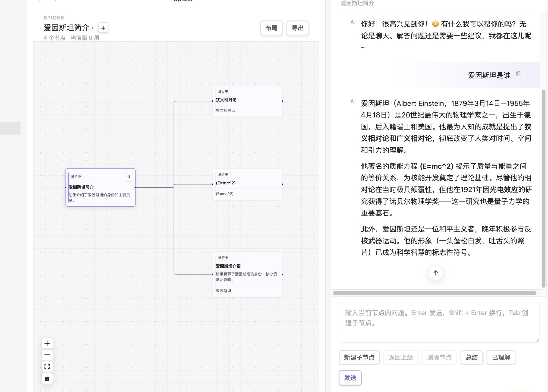Click the bold 光电效应 text in the chat

click(x=504, y=190)
